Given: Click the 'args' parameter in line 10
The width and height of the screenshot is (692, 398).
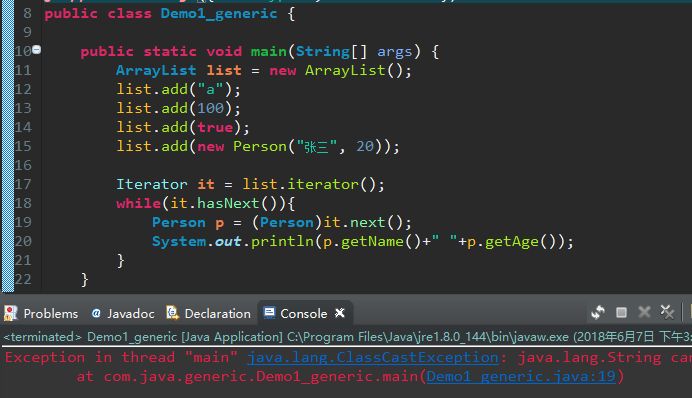Looking at the screenshot, I should click(395, 52).
